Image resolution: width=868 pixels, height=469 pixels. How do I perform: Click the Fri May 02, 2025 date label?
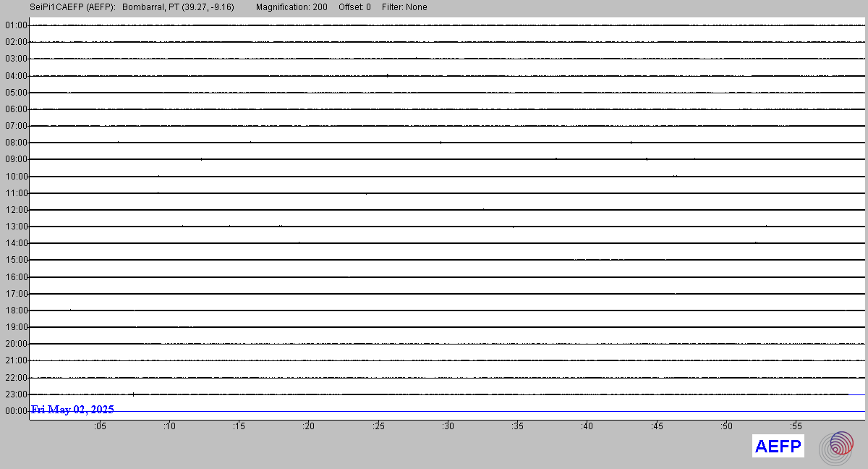[72, 410]
